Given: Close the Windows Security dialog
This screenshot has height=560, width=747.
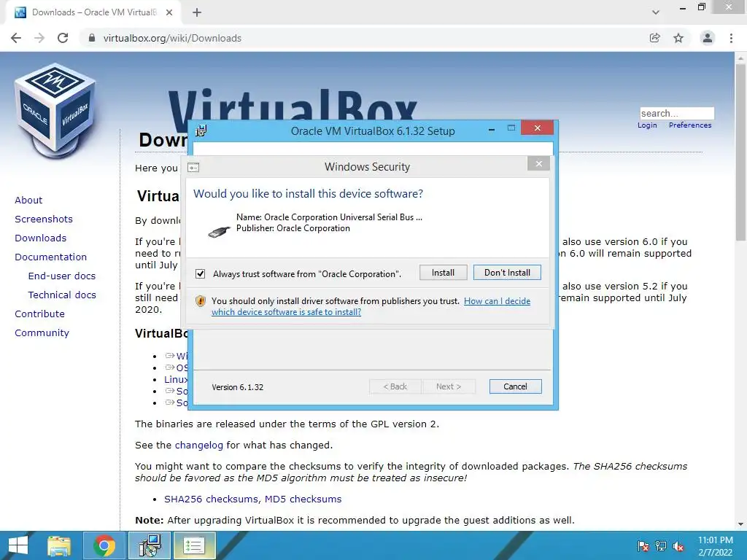Looking at the screenshot, I should pyautogui.click(x=539, y=164).
